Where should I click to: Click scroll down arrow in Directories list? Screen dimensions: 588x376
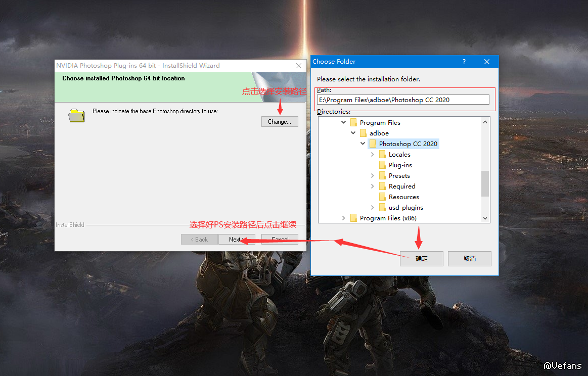(x=485, y=218)
